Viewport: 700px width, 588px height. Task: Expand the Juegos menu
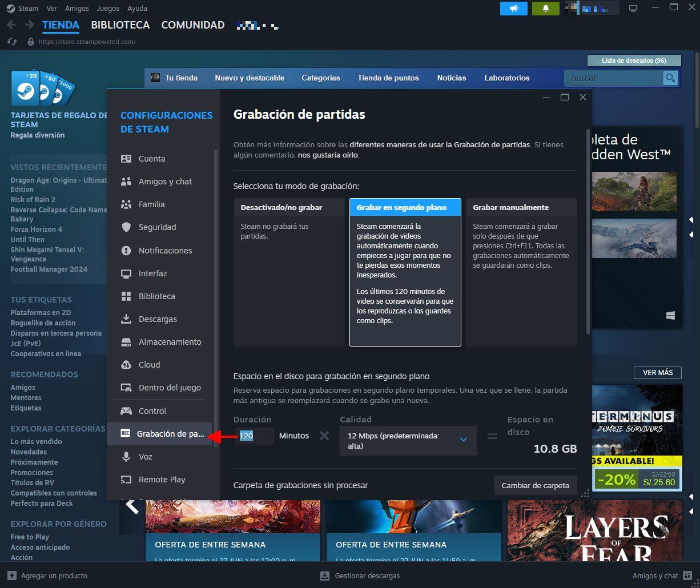pos(108,8)
